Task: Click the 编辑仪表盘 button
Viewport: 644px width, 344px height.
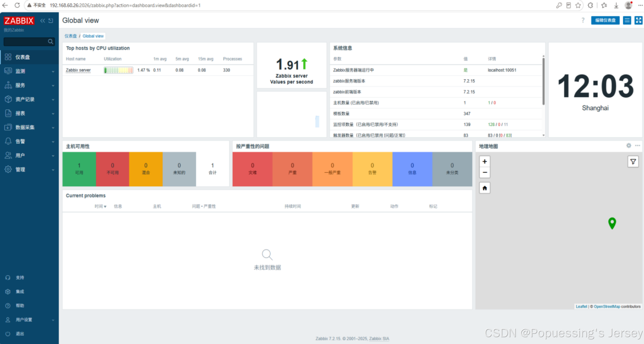Action: (x=605, y=20)
